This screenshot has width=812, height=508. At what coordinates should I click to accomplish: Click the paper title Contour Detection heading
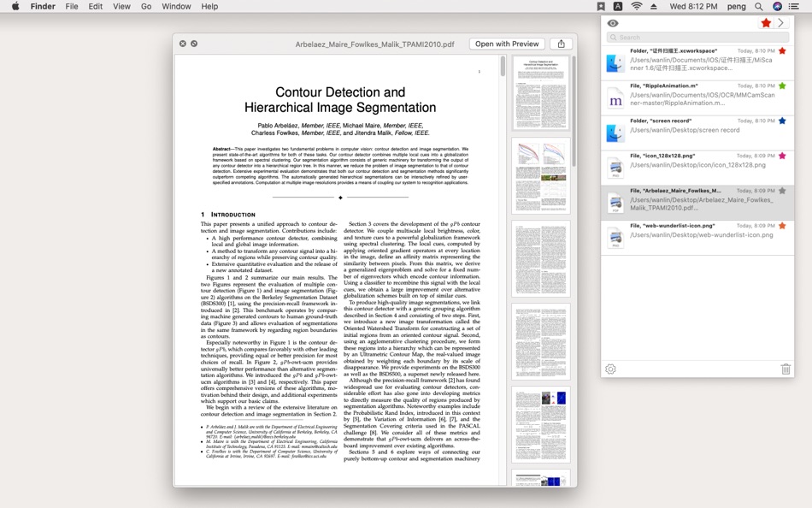(340, 99)
